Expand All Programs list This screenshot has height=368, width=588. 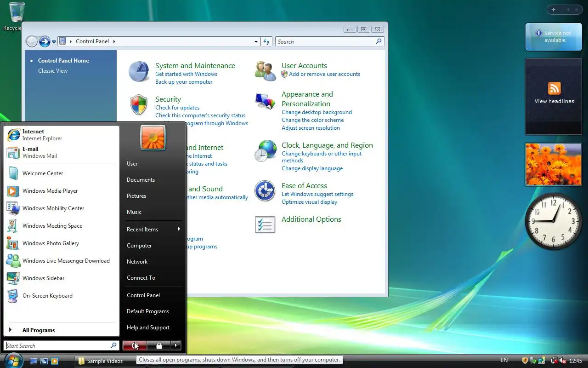pos(62,330)
